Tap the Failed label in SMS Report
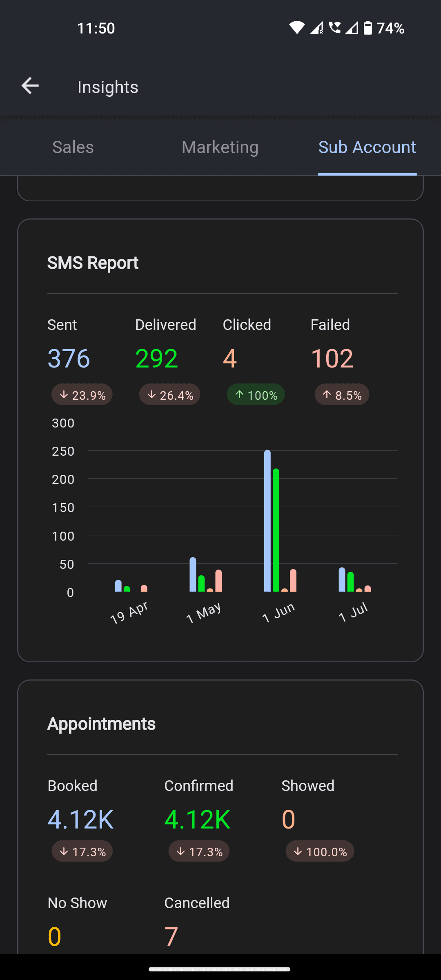Viewport: 441px width, 980px height. [x=330, y=325]
